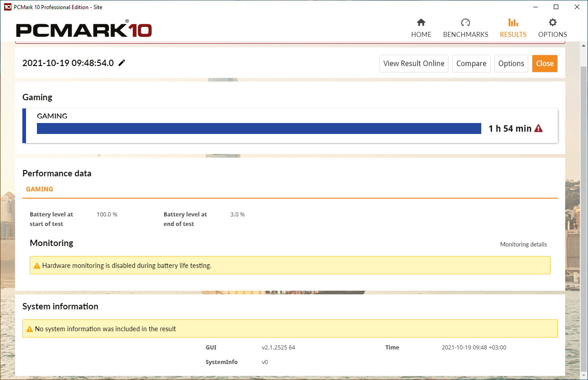Viewport: 588px width, 380px height.
Task: Click the System information heading
Action: point(60,306)
